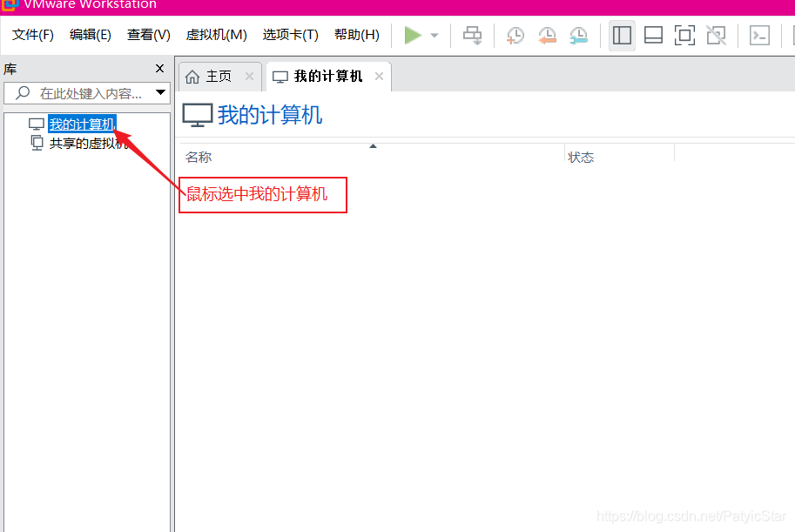This screenshot has height=532, width=795.
Task: Open the 文件(F) menu
Action: click(33, 35)
